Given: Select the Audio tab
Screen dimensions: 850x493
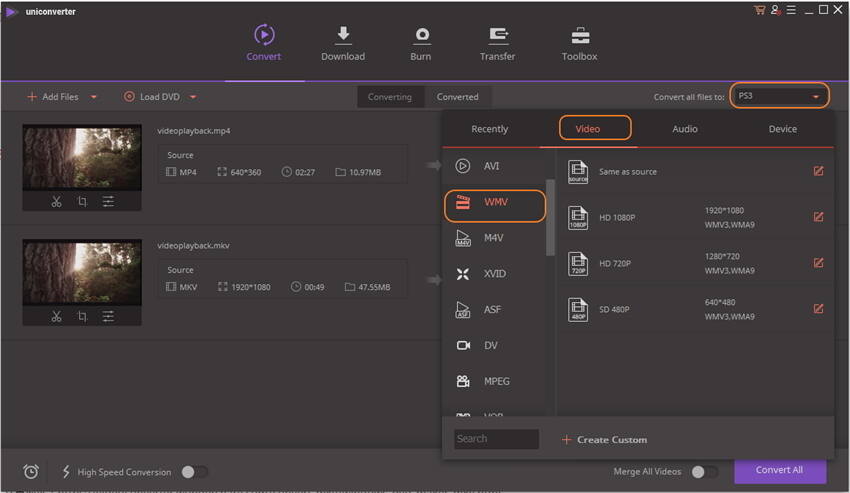Looking at the screenshot, I should click(x=685, y=129).
